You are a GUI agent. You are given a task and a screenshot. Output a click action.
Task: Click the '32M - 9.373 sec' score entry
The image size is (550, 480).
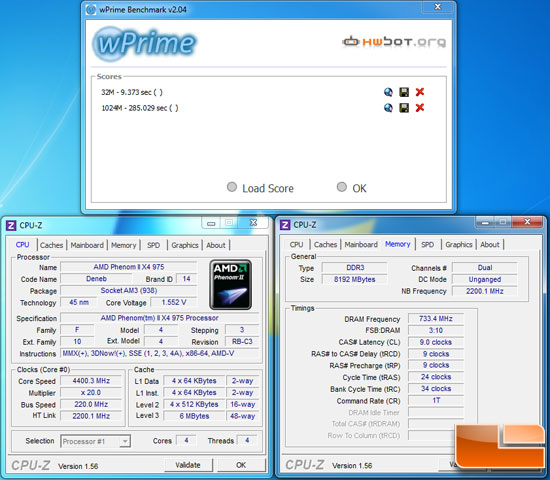(132, 92)
